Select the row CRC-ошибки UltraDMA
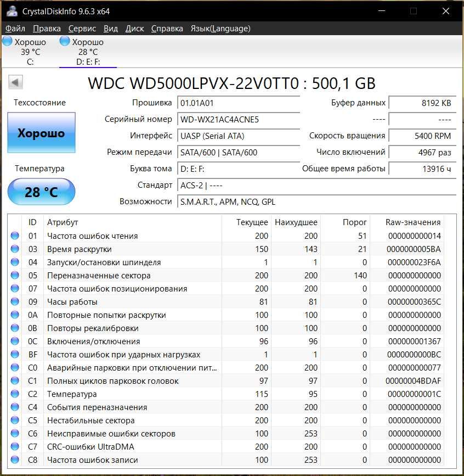This screenshot has height=476, width=464. 226,446
